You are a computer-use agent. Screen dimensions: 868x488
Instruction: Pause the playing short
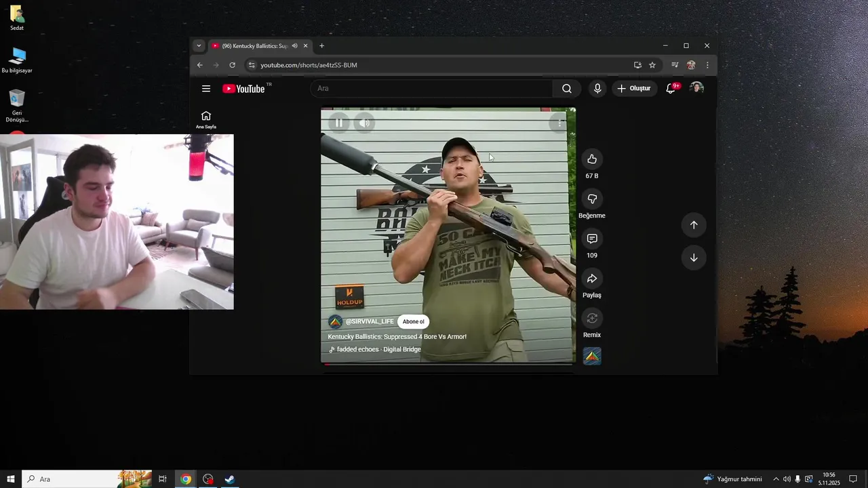339,123
